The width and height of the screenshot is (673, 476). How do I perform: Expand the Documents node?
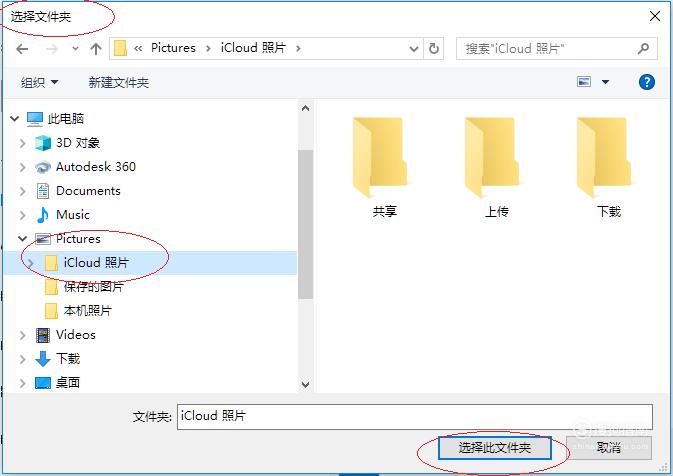pyautogui.click(x=22, y=191)
